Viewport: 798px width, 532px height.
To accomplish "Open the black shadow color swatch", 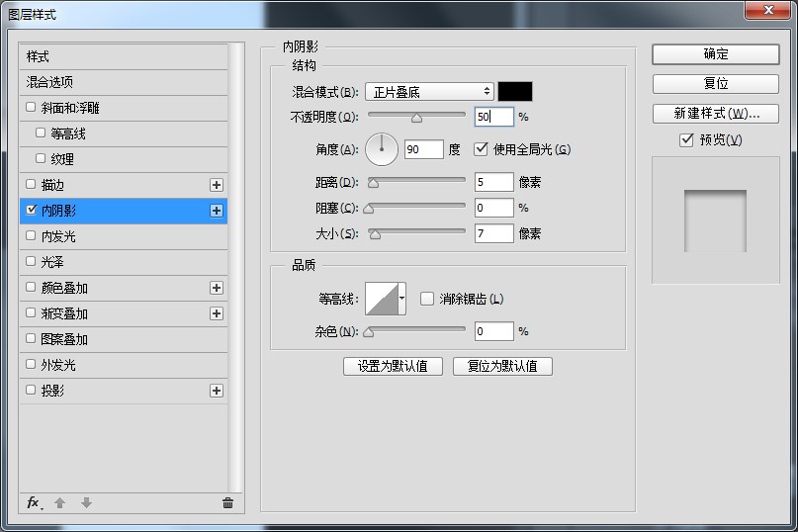I will point(515,92).
